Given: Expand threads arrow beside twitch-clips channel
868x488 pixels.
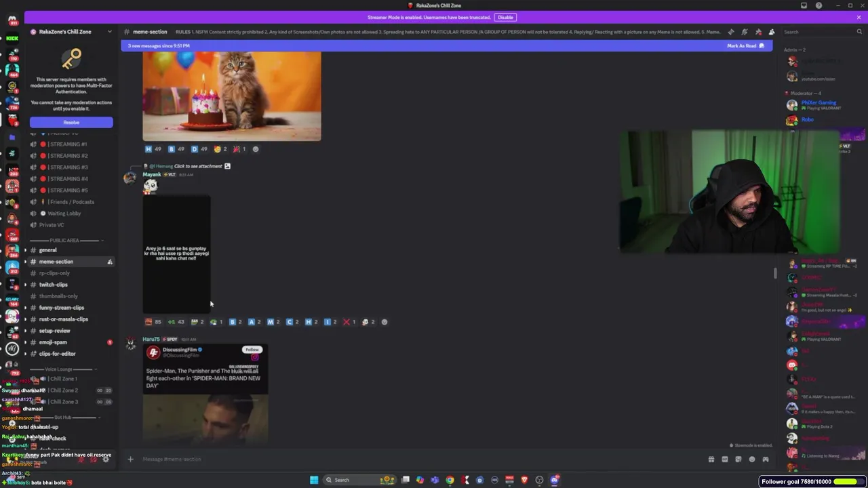Looking at the screenshot, I should point(26,285).
